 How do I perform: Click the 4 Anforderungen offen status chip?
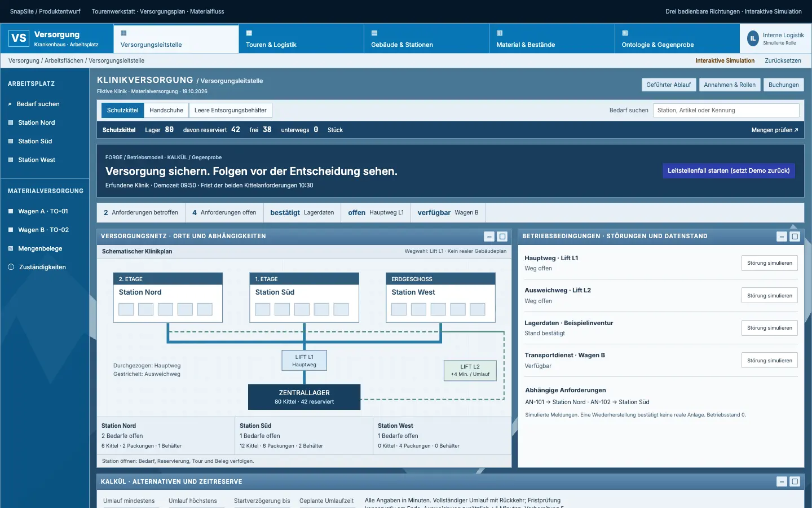point(224,213)
